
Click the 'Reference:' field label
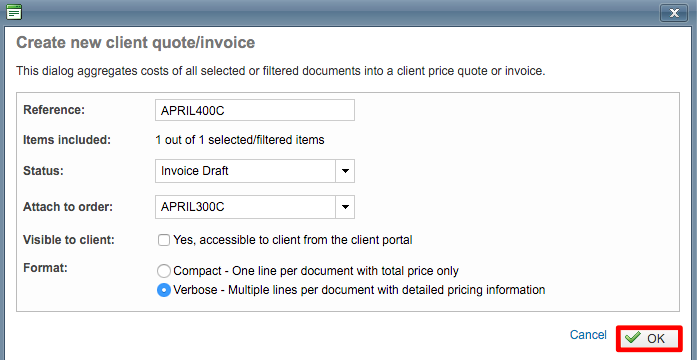(x=54, y=110)
